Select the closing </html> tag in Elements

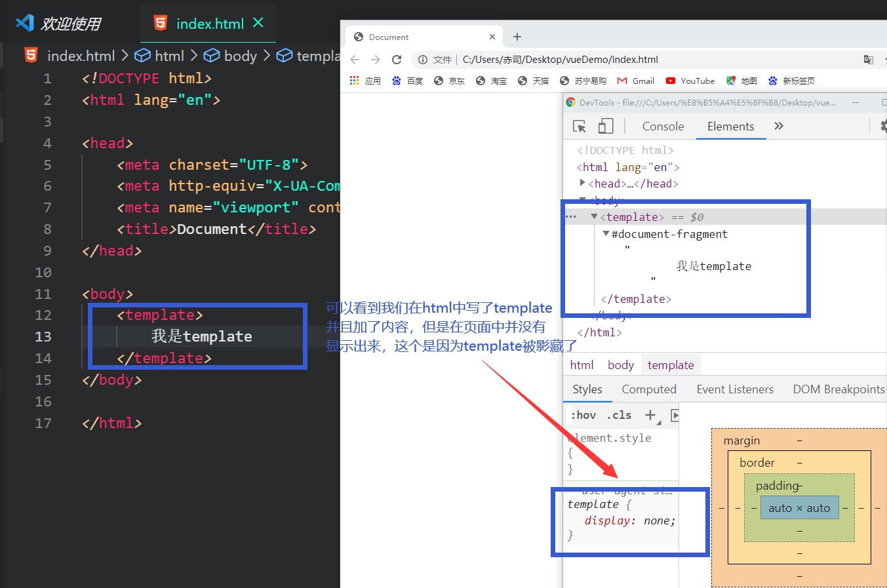599,332
